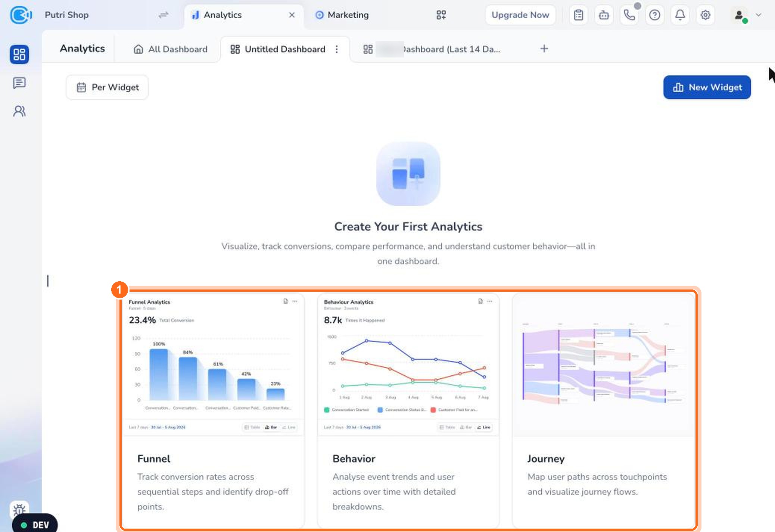Click the DEV environment badge
The width and height of the screenshot is (775, 532).
tap(35, 525)
